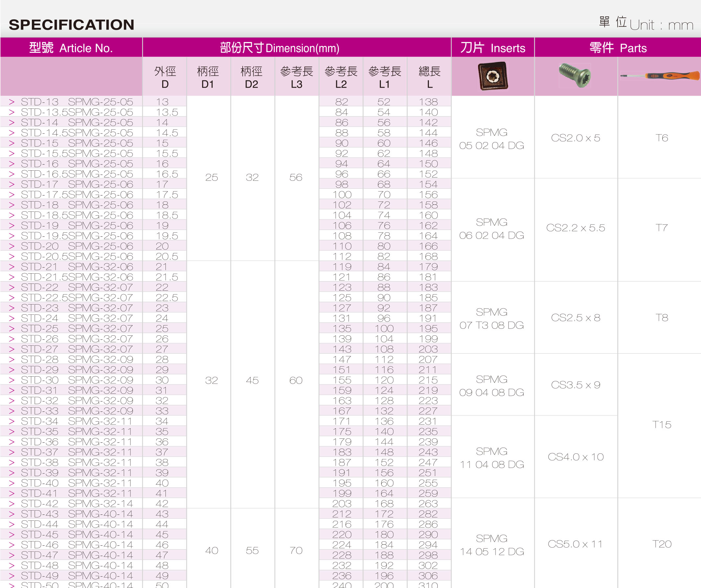Click the arrow beside STD-49 SPMG-40-14
Image resolution: width=701 pixels, height=588 pixels.
click(12, 576)
